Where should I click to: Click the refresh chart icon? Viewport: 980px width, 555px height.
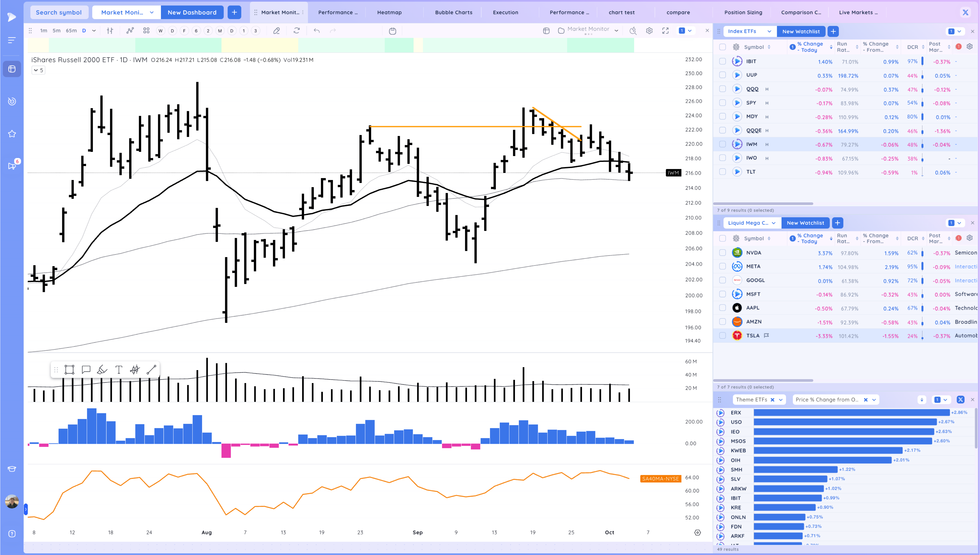click(x=296, y=31)
